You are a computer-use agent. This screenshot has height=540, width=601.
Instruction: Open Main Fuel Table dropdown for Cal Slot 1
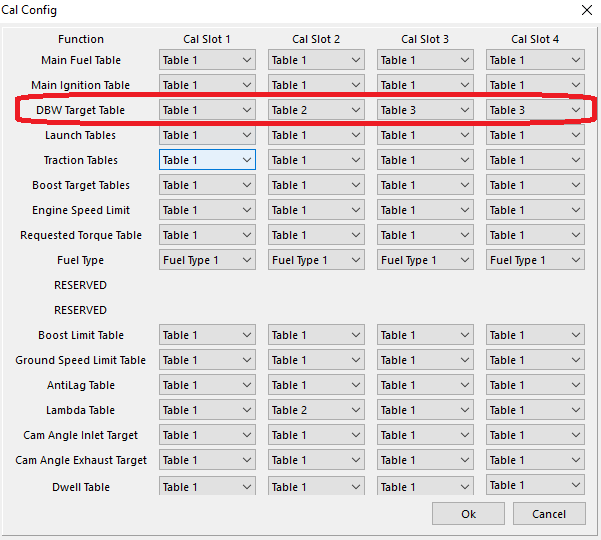(x=207, y=60)
